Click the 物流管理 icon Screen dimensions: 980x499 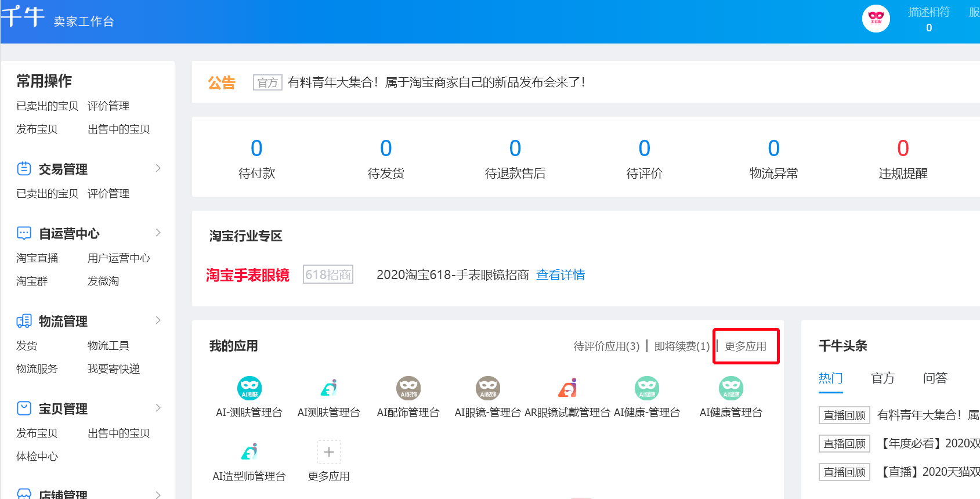pos(24,321)
